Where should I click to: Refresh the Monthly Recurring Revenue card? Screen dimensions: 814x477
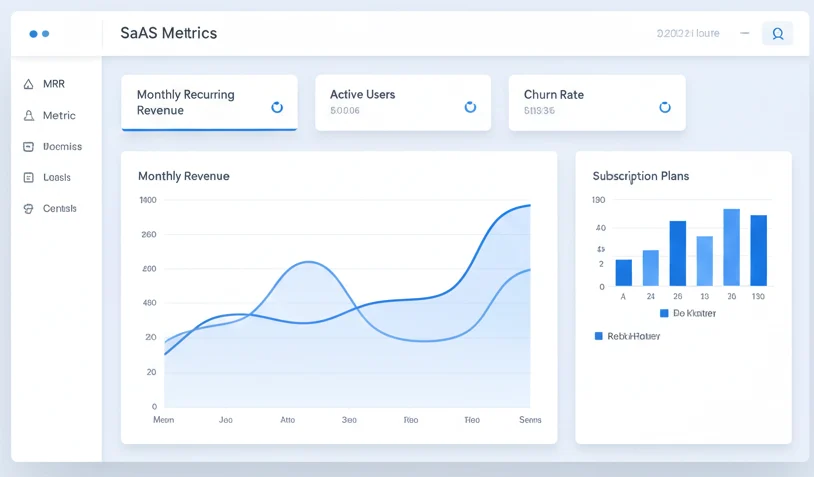[x=277, y=107]
